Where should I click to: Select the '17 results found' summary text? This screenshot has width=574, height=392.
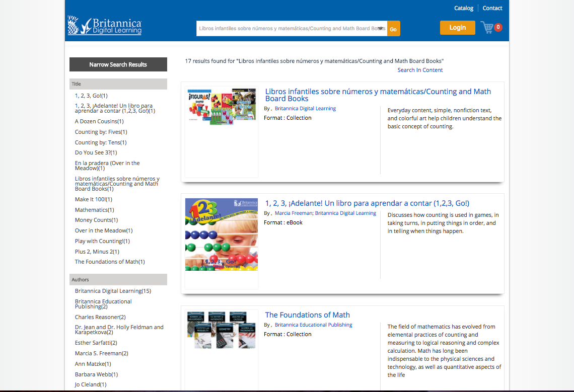point(314,61)
